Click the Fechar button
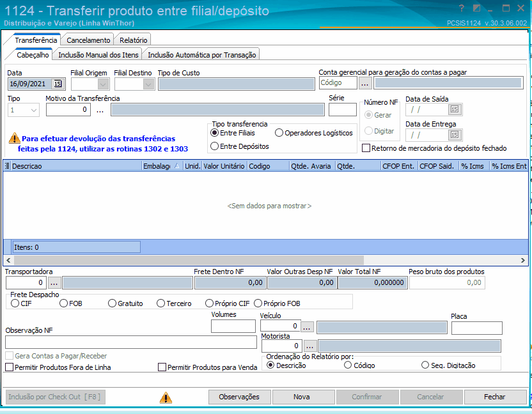The image size is (532, 414). (x=495, y=397)
